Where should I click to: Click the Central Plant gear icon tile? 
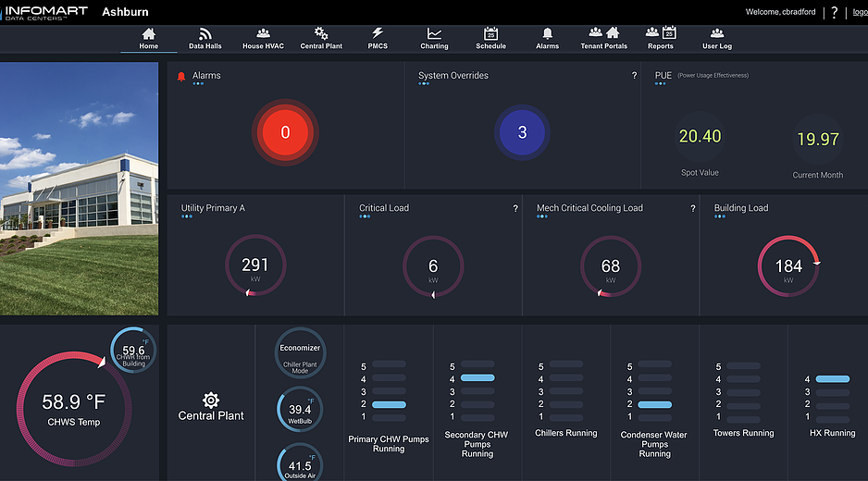pyautogui.click(x=211, y=400)
